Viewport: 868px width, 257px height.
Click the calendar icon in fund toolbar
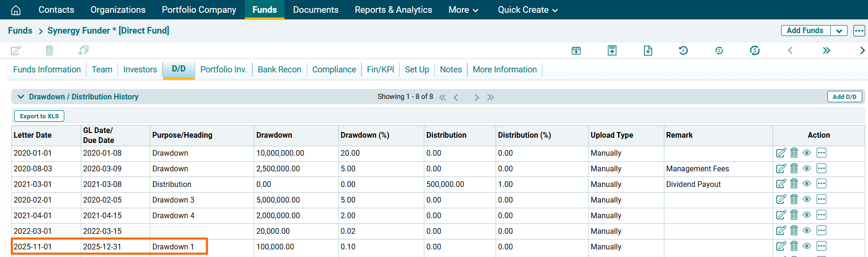(x=576, y=50)
